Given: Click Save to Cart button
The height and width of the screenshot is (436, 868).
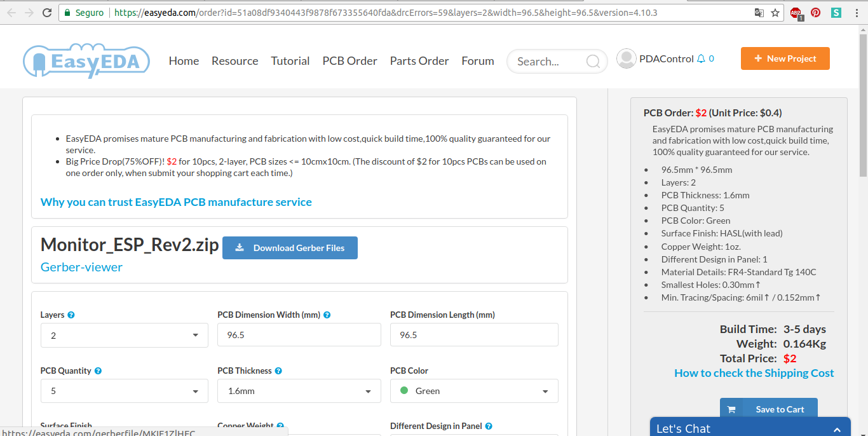Looking at the screenshot, I should [x=769, y=409].
